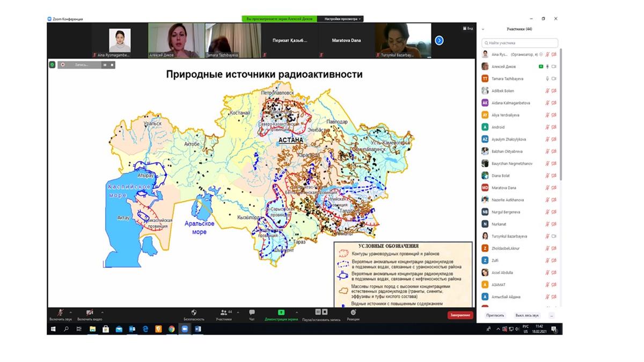Show next video thumbnails with blue arrow
The width and height of the screenshot is (644, 362).
click(x=439, y=40)
